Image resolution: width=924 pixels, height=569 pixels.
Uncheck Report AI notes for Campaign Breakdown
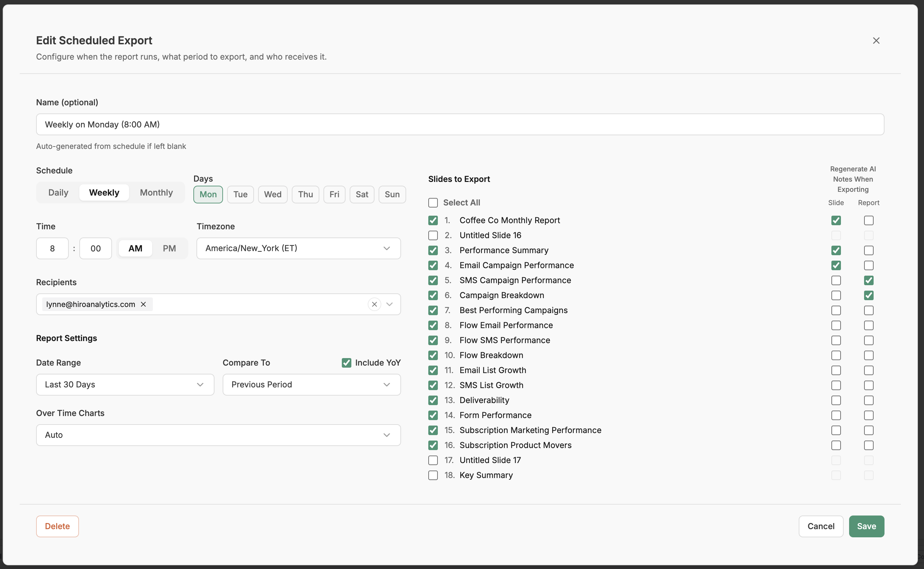pos(869,295)
